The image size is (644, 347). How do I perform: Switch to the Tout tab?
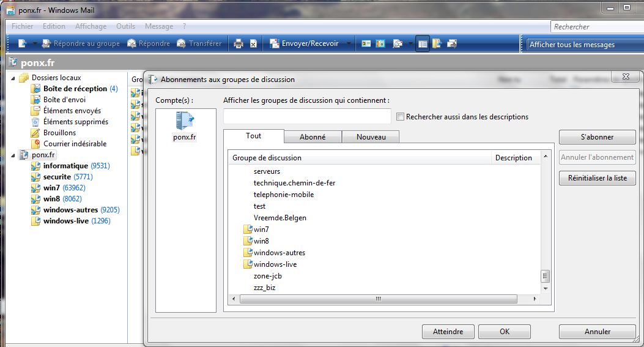click(x=253, y=136)
